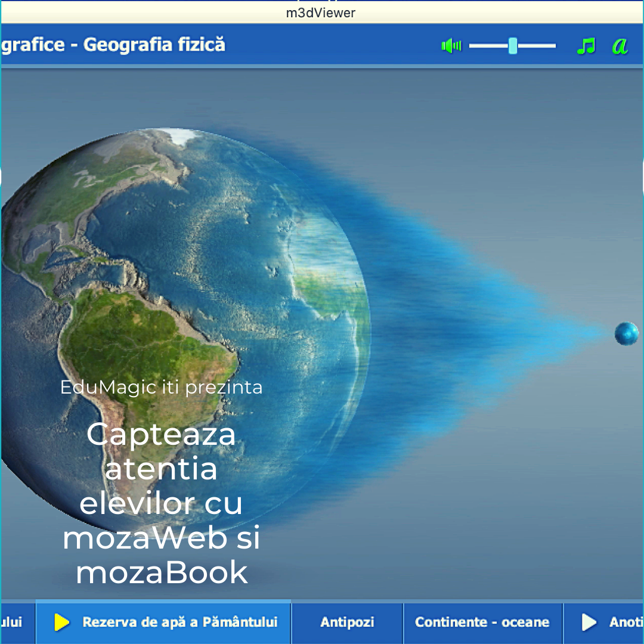Click the EduMagic iti prezinta caption

click(162, 387)
